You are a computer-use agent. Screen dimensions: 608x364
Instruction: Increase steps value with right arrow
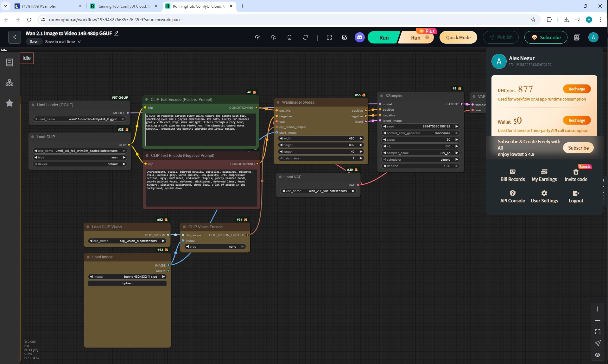pos(457,140)
